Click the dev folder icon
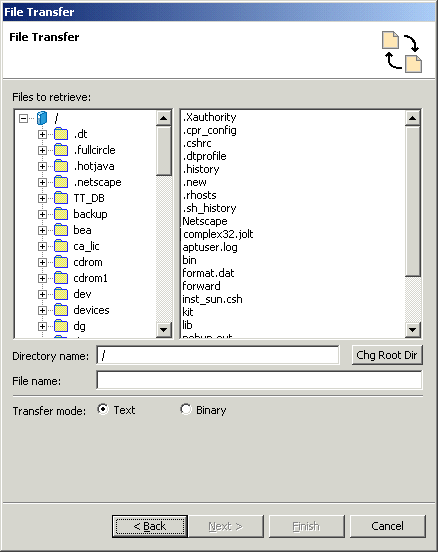Viewport: 438px width, 552px height. pyautogui.click(x=61, y=294)
